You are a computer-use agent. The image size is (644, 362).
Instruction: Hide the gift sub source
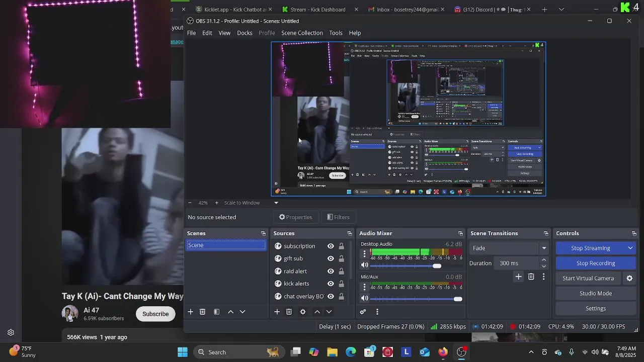331,258
